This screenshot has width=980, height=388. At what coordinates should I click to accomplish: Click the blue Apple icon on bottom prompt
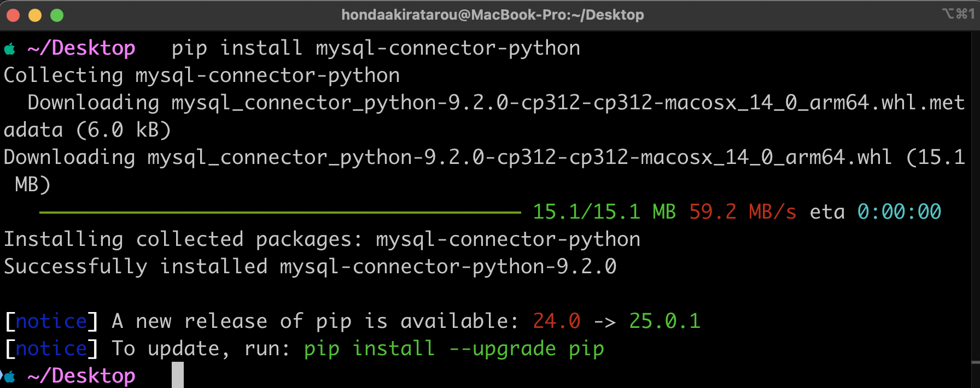pos(10,375)
